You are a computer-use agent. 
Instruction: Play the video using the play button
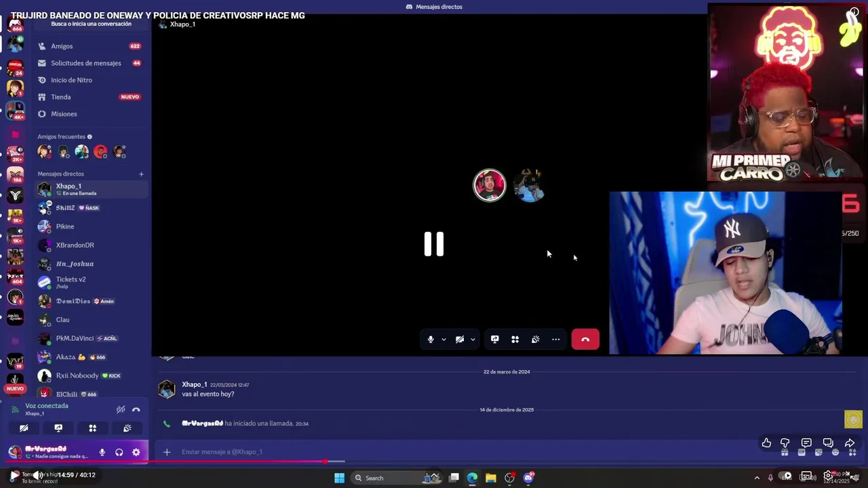[14, 475]
